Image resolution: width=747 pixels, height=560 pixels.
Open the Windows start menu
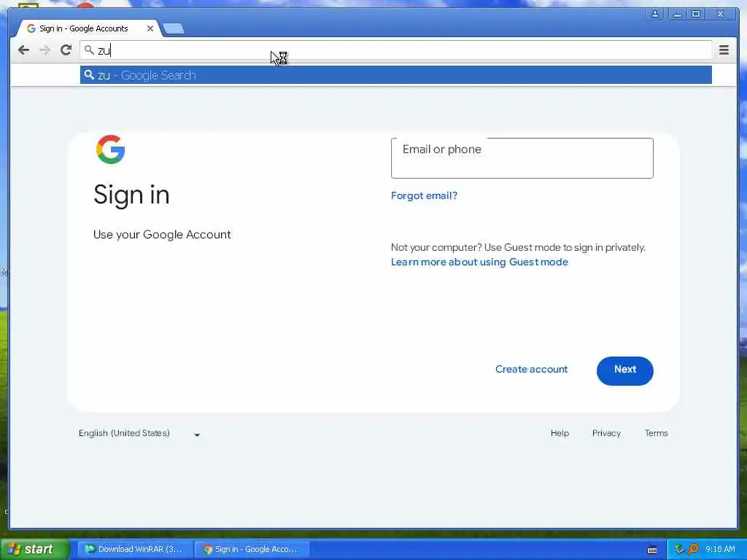pos(34,549)
